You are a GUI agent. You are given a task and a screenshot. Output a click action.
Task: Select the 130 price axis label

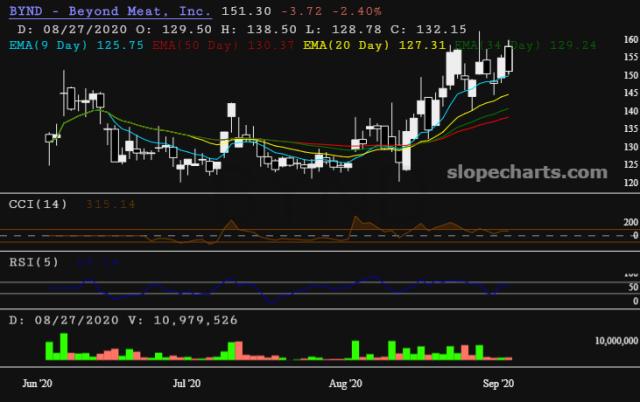631,147
